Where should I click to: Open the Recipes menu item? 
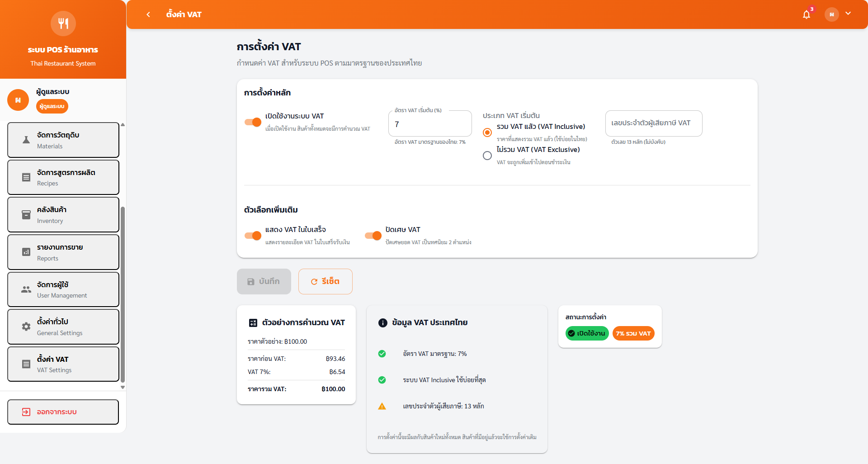pos(63,177)
